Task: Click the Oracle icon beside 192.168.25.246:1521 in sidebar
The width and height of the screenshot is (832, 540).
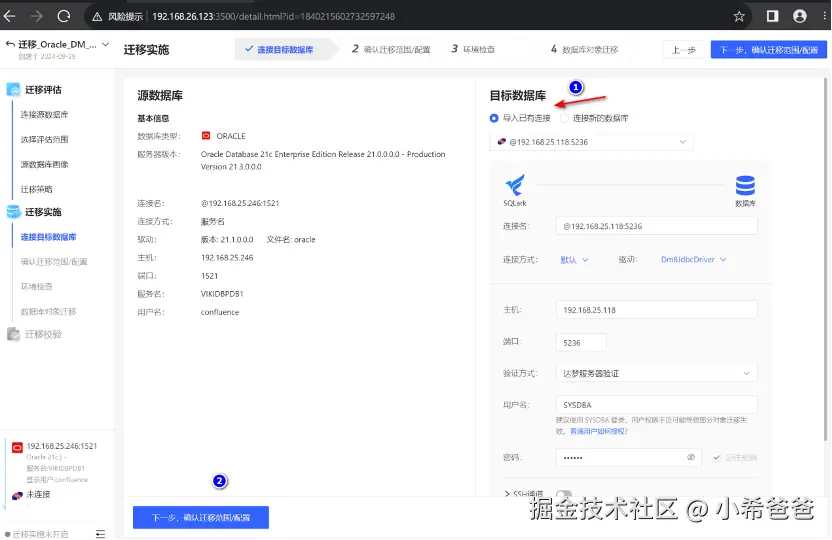Action: [x=17, y=447]
